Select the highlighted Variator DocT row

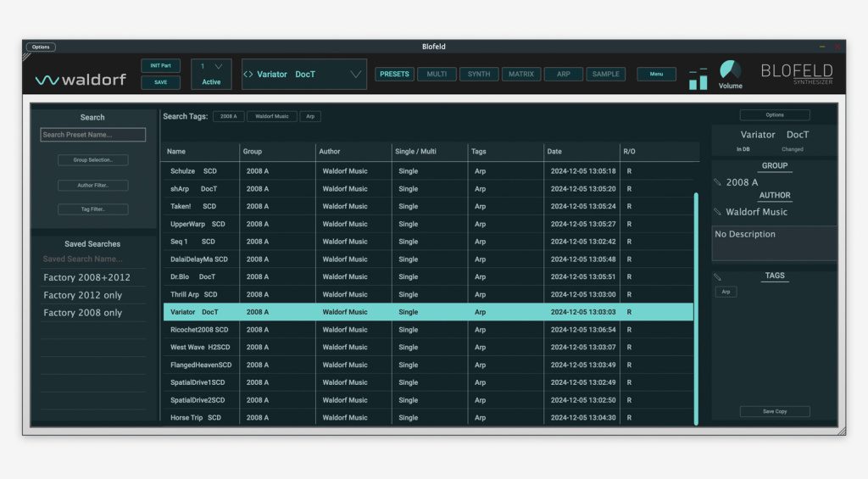pyautogui.click(x=428, y=312)
